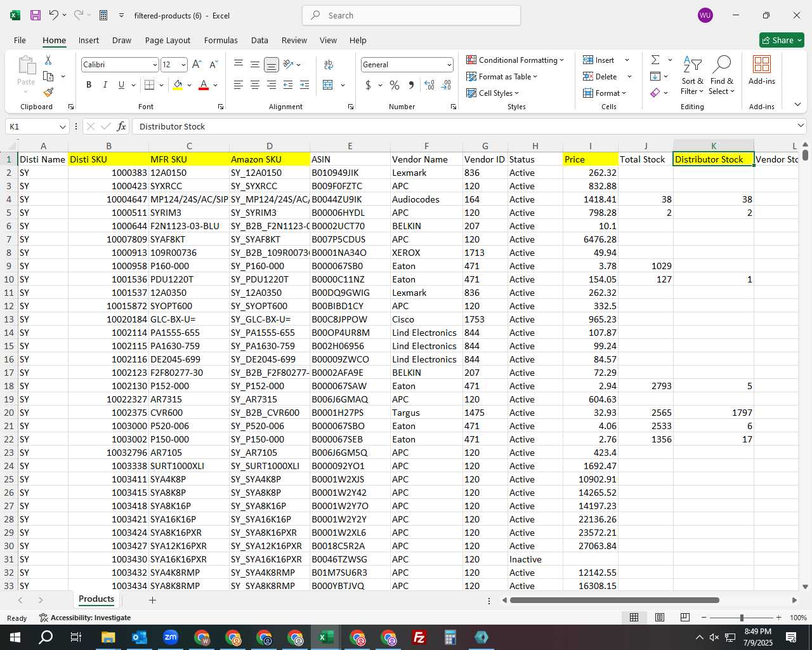Click the Wrap Text icon

[x=329, y=65]
